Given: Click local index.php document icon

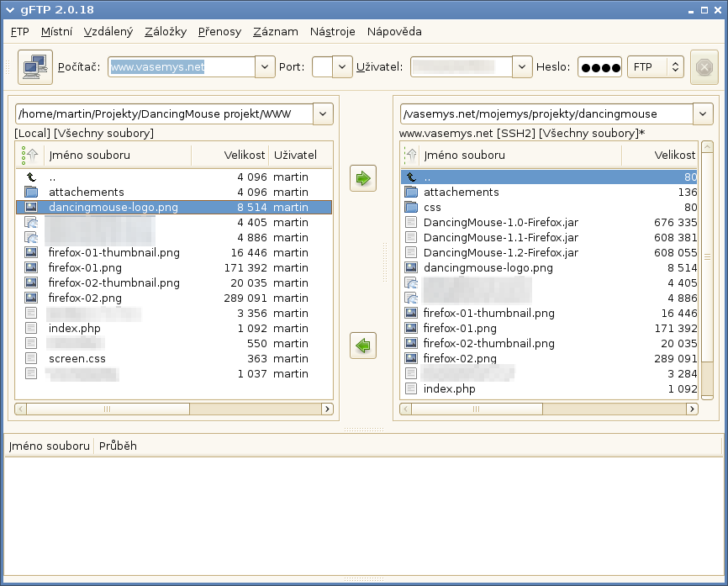Looking at the screenshot, I should coord(31,328).
